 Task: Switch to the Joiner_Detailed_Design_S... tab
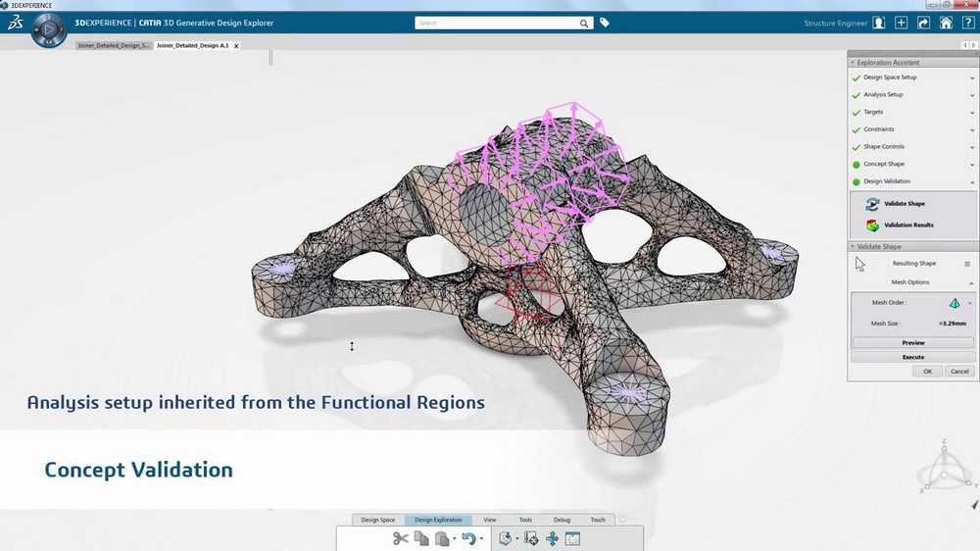pos(113,46)
